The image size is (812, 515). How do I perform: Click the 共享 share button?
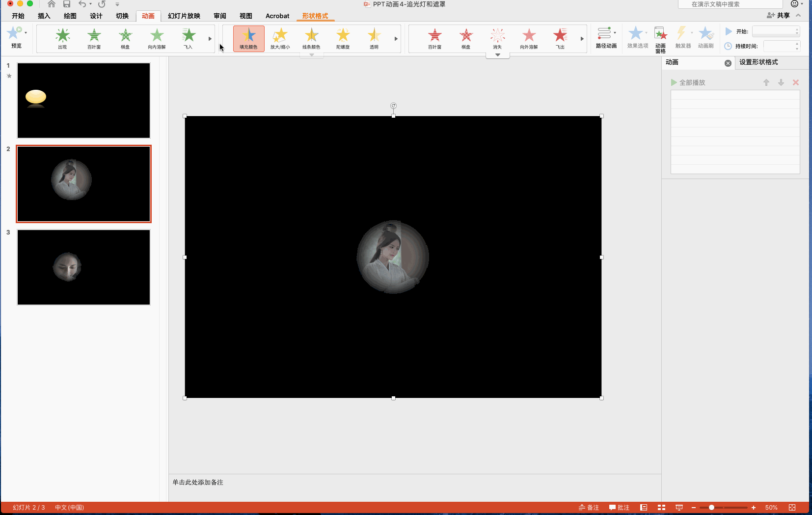point(778,16)
